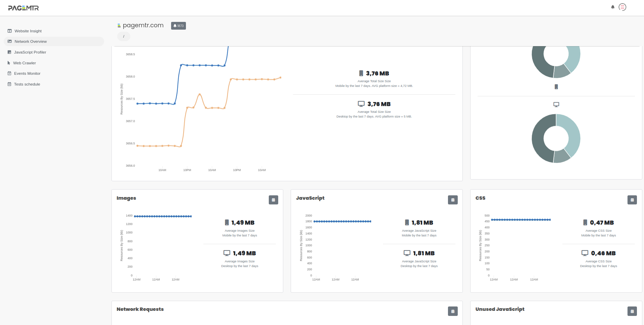Select the JavaScript card title
The height and width of the screenshot is (325, 644).
(x=310, y=198)
